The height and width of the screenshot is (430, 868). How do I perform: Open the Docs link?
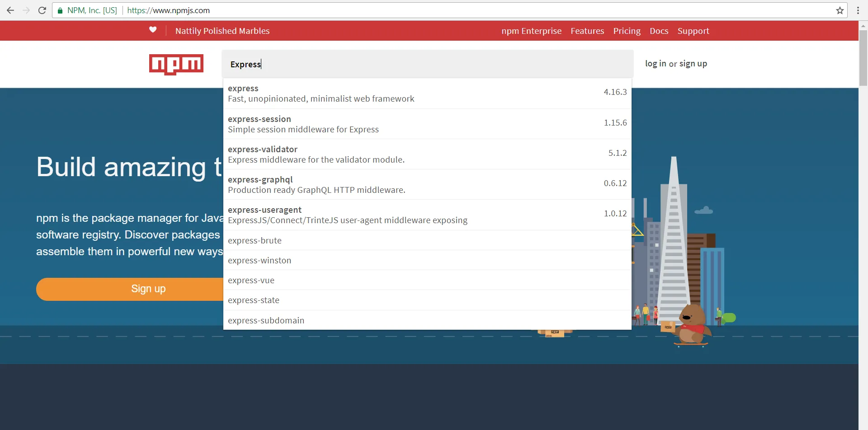659,31
